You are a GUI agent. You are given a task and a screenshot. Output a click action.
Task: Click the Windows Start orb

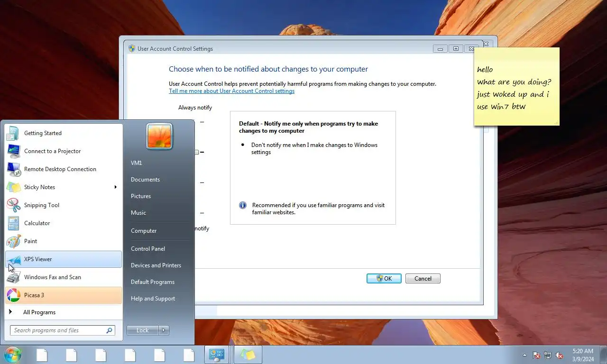point(12,355)
